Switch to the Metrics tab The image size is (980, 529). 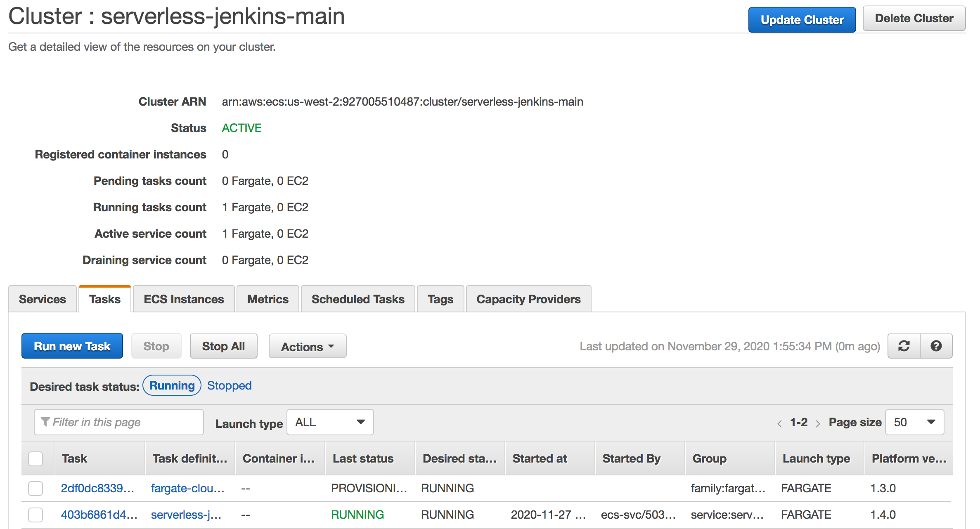(x=267, y=299)
